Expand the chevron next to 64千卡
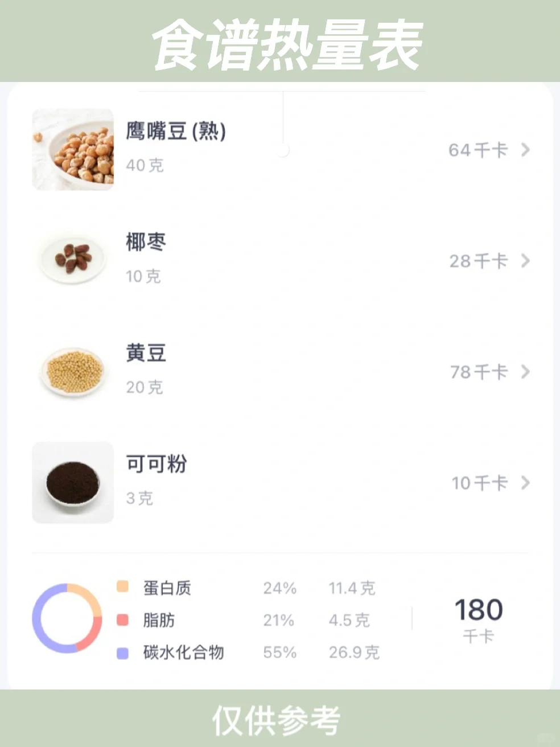Screen dimensions: 560x747 point(525,150)
